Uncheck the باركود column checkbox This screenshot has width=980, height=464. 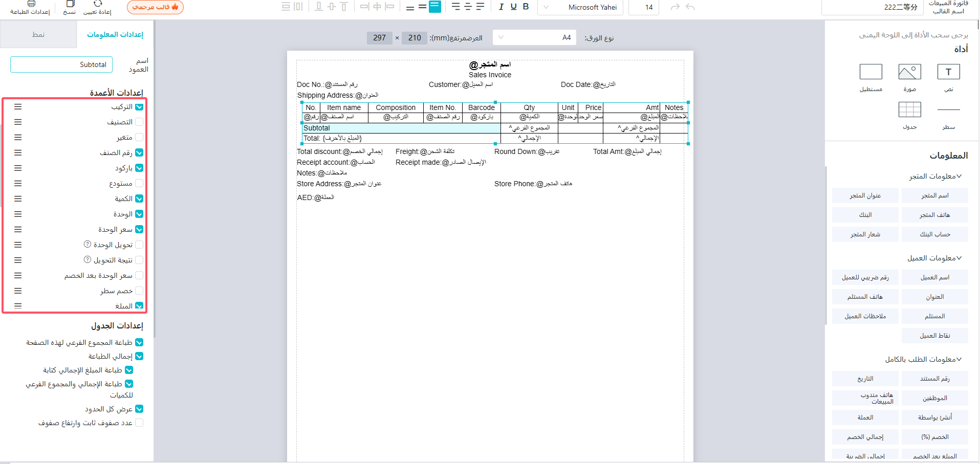[x=139, y=168]
